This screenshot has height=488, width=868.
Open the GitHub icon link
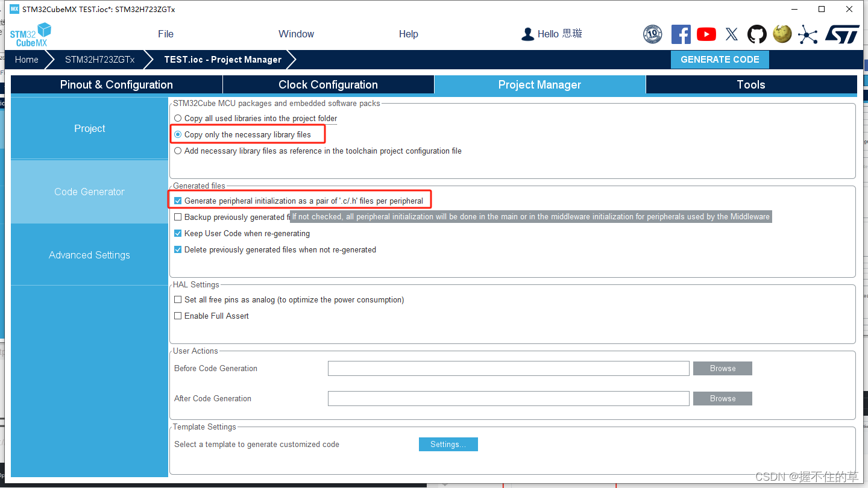pos(757,34)
